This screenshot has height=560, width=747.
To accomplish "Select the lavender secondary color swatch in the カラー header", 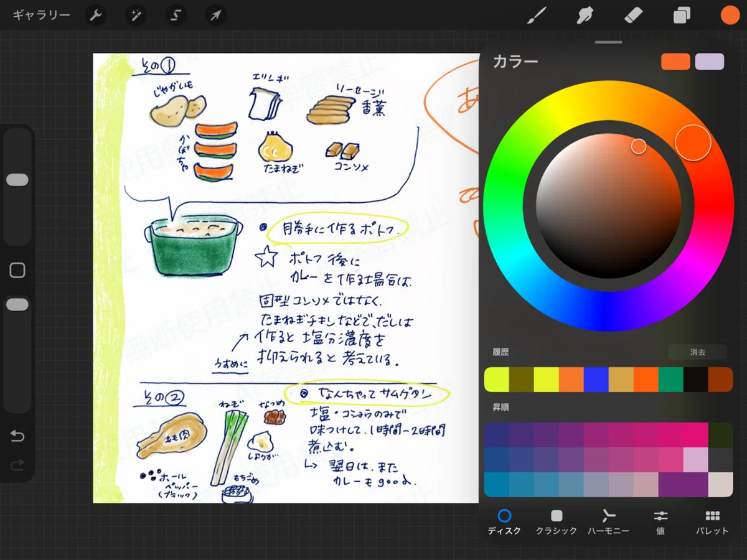I will (x=710, y=62).
